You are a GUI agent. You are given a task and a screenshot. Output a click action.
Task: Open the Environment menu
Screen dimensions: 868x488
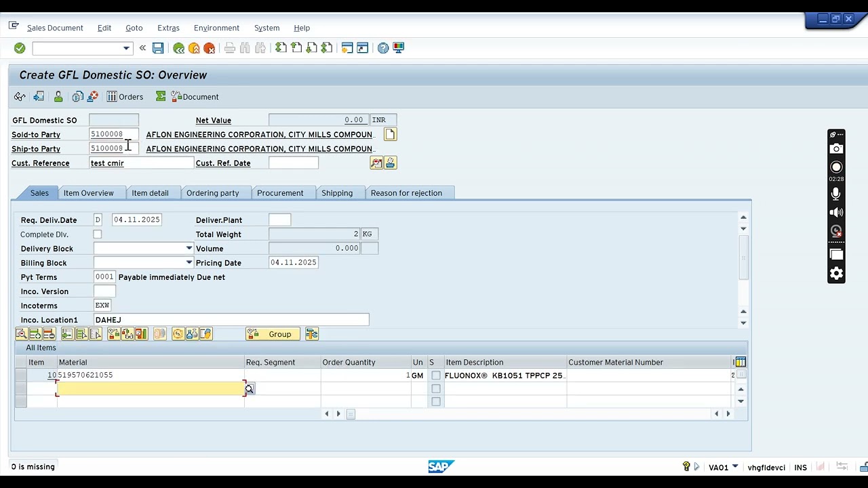tap(216, 28)
